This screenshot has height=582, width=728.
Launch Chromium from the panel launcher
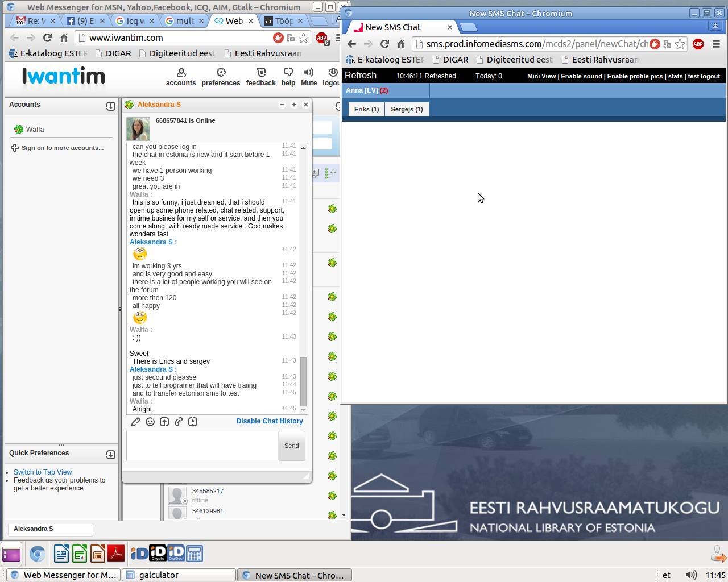coord(38,554)
